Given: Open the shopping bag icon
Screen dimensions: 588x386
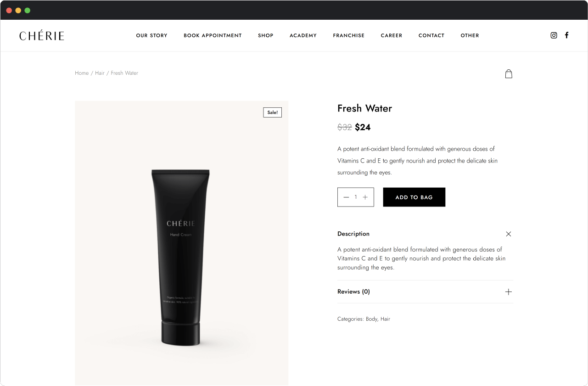Looking at the screenshot, I should click(x=509, y=73).
